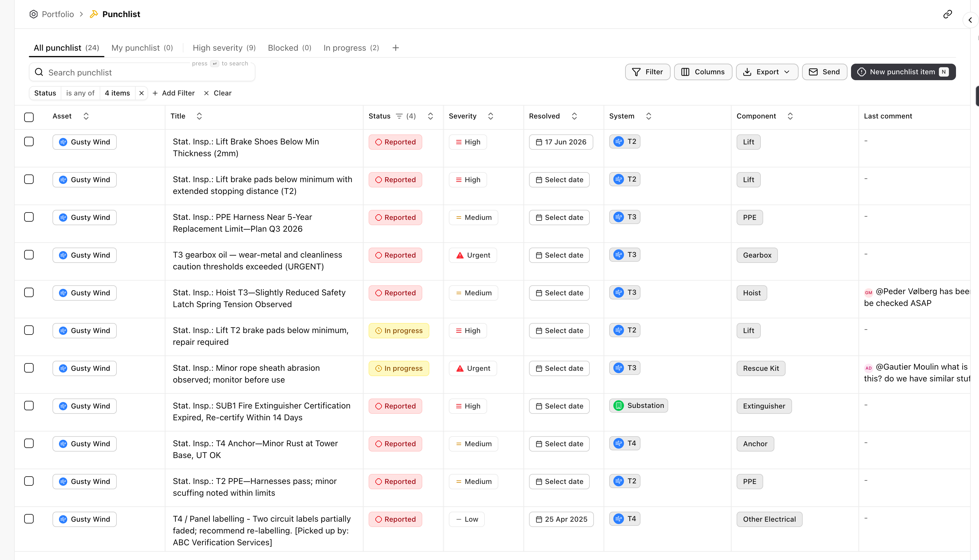This screenshot has height=560, width=979.
Task: Click calendar date 17 Jun 2026
Action: click(x=561, y=142)
